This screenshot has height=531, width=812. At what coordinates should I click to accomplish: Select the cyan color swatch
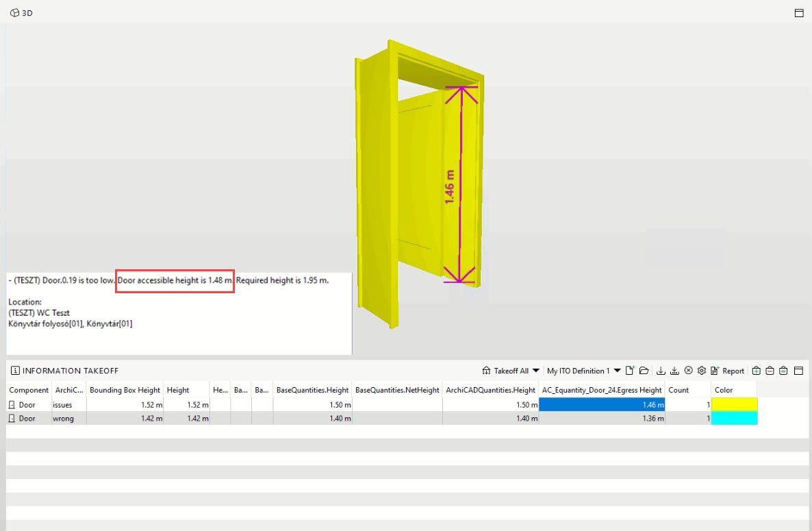(735, 418)
